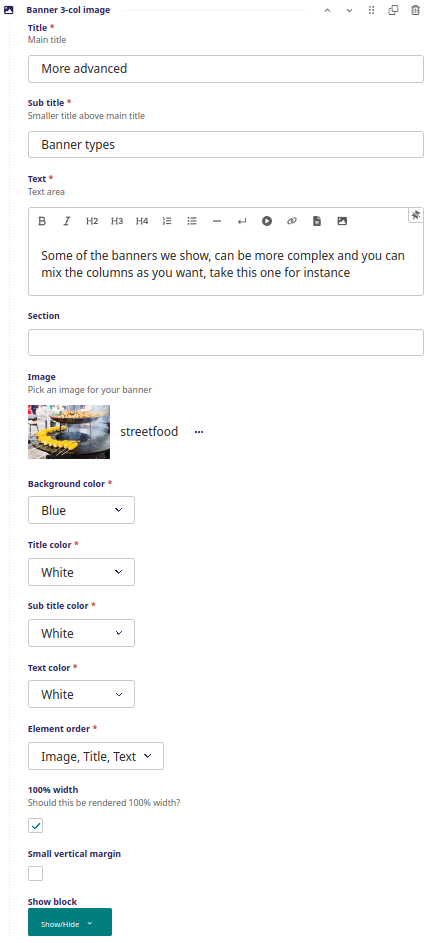Insert a horizontal rule in the editor

[x=217, y=221]
